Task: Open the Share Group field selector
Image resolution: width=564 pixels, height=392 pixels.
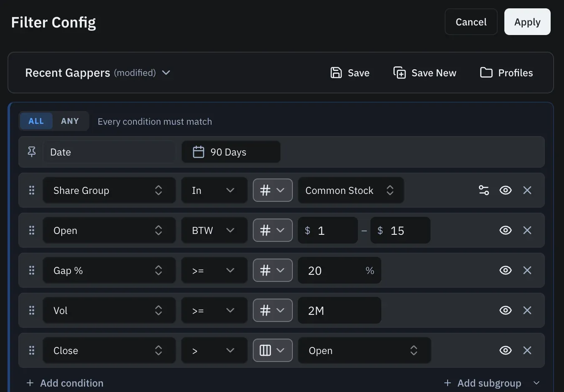Action: tap(109, 190)
